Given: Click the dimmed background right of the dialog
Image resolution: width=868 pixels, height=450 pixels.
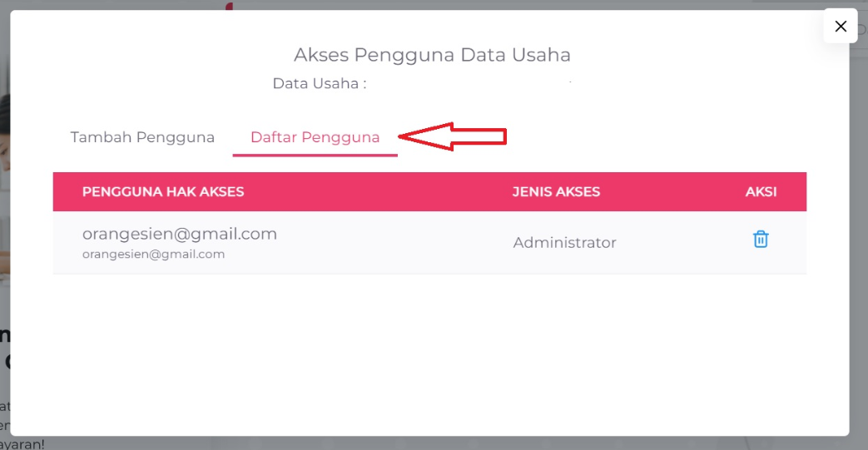Looking at the screenshot, I should [859, 250].
